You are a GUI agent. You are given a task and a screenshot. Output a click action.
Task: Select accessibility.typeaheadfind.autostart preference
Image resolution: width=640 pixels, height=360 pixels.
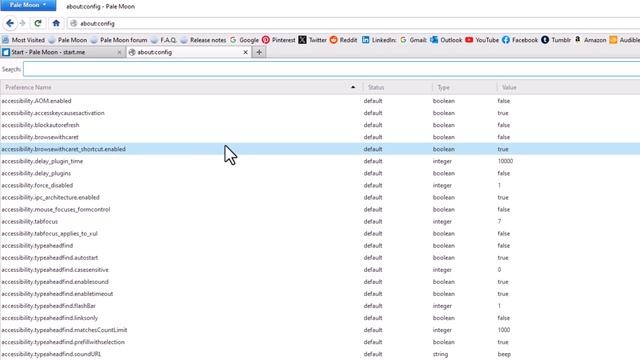pos(320,258)
